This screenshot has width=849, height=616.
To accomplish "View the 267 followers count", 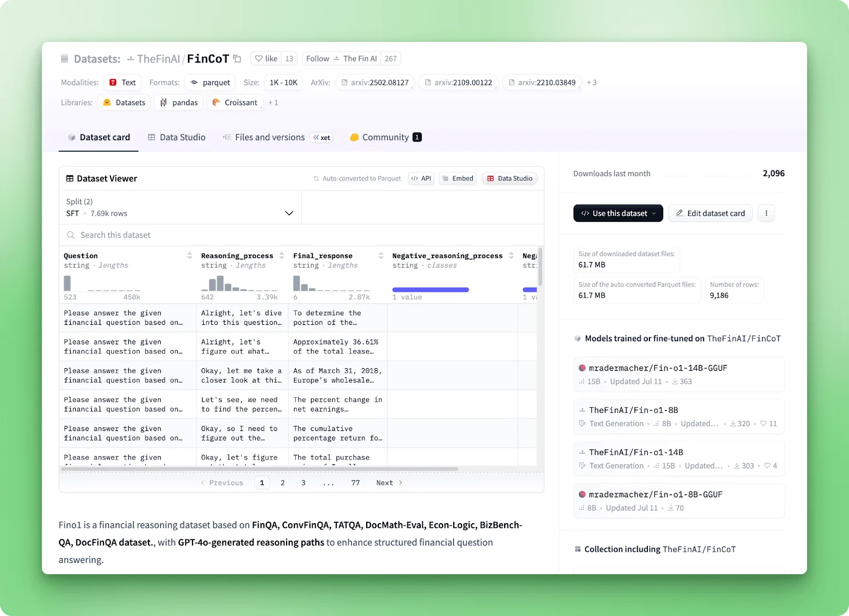I will click(391, 58).
